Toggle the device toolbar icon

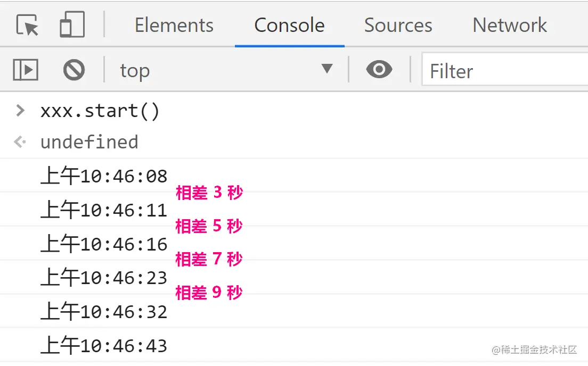point(72,25)
